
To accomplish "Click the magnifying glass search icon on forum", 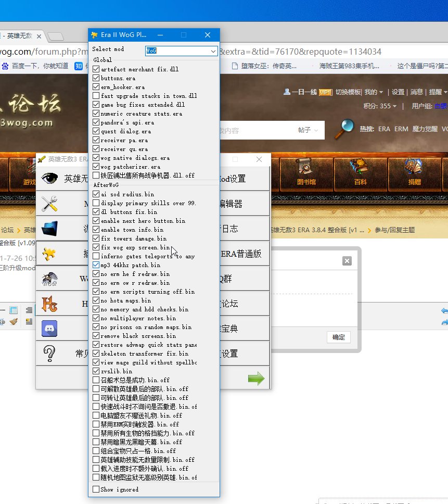I will click(344, 129).
